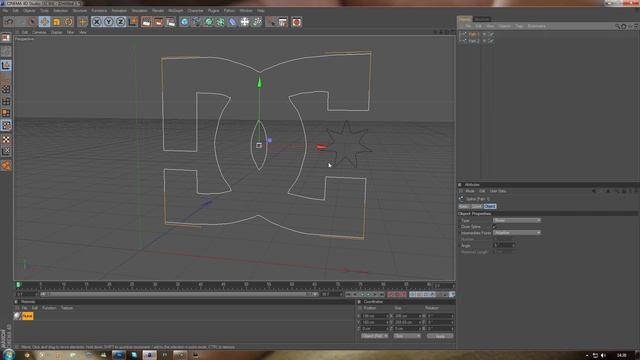Click the green NURBS generator icon
The image size is (640, 360).
209,22
